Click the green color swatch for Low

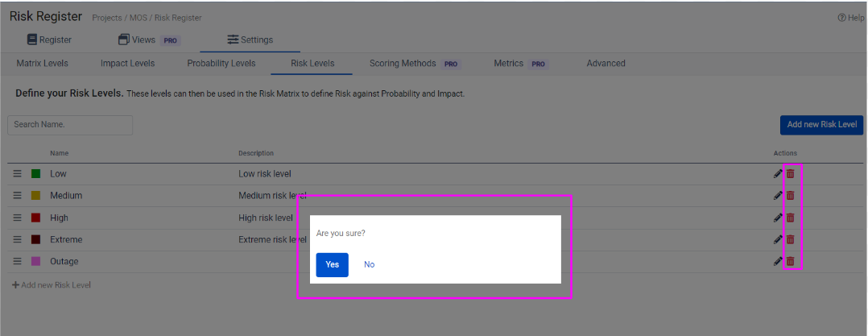(36, 173)
